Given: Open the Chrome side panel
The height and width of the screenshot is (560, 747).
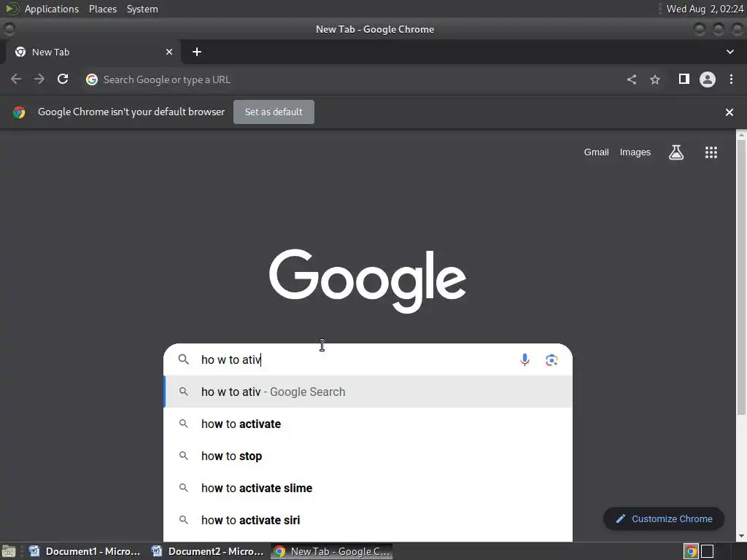Looking at the screenshot, I should (x=684, y=79).
